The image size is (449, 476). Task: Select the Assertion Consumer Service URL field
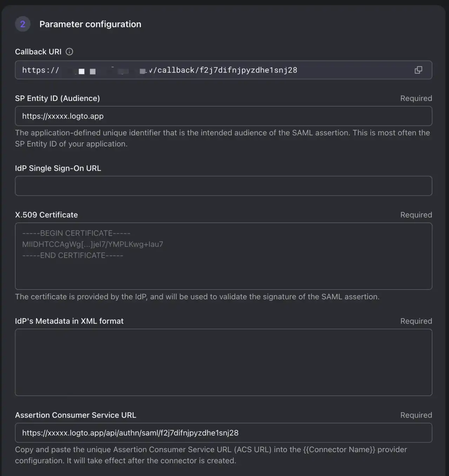click(223, 433)
